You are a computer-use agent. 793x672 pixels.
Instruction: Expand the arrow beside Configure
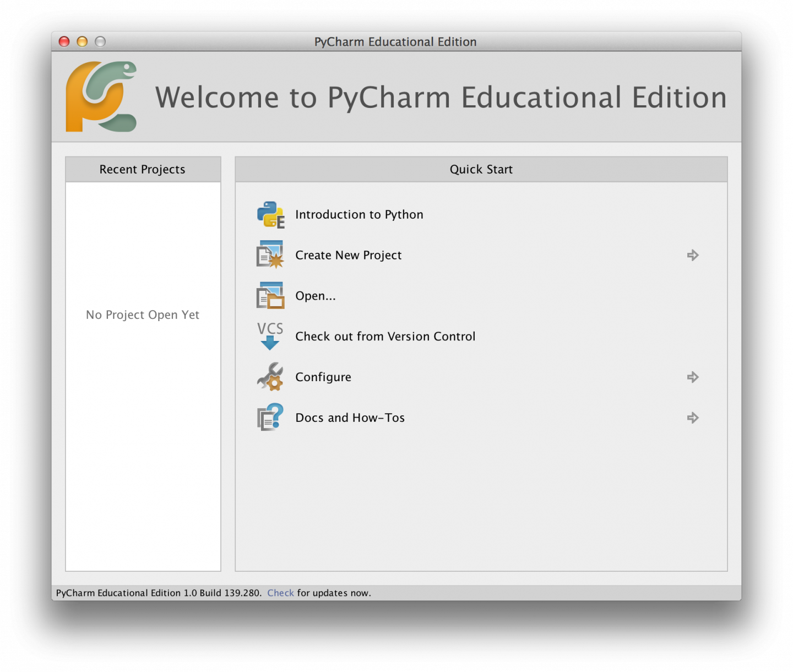coord(693,377)
